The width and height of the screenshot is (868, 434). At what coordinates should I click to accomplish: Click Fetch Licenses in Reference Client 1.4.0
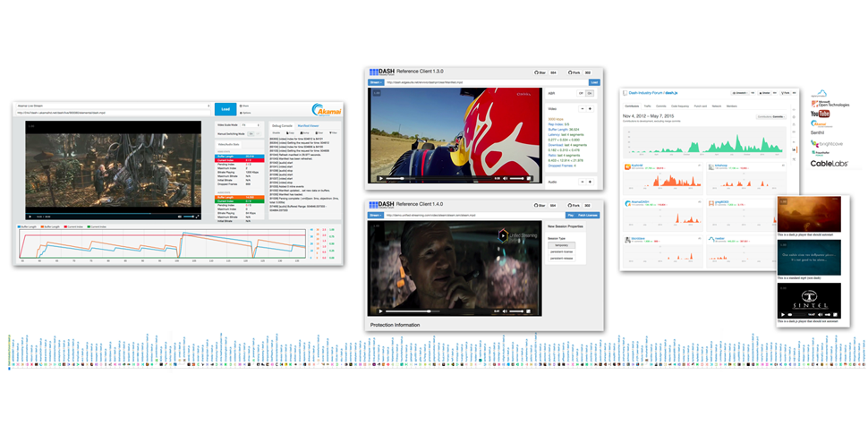click(587, 216)
